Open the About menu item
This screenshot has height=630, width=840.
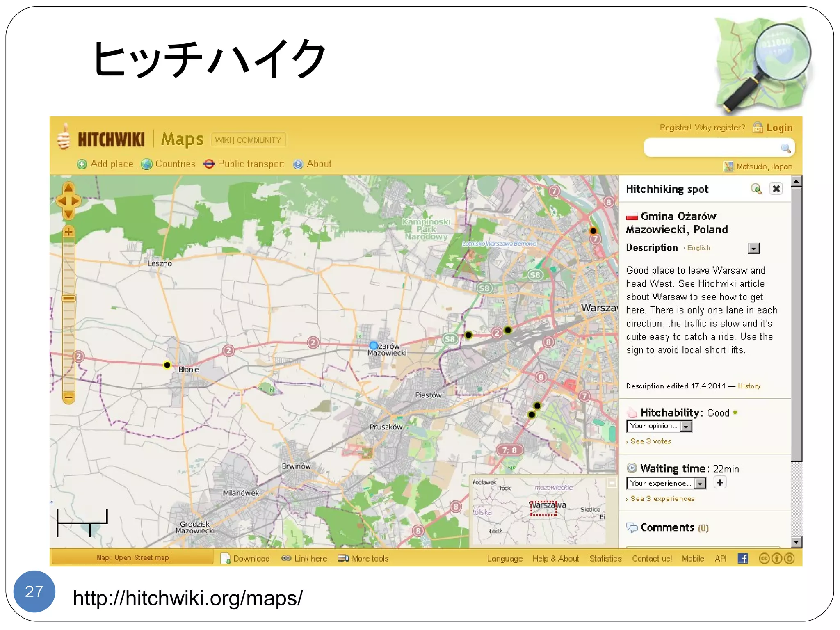click(313, 164)
